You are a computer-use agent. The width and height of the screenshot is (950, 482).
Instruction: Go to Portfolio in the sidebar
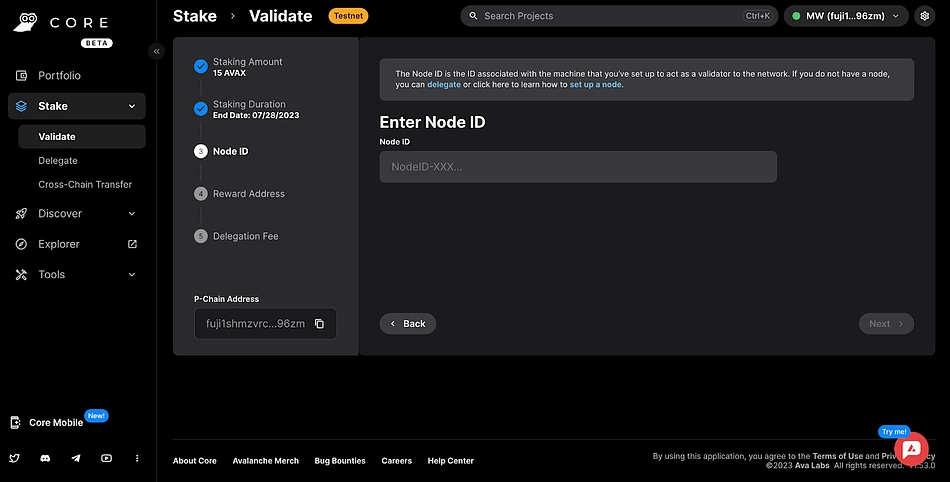click(x=59, y=76)
